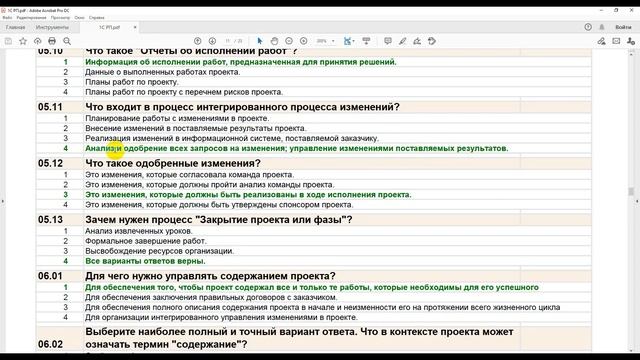Click answer 'Для обеспечения заключения правильных договоров'
Image resolution: width=640 pixels, height=360 pixels.
pyautogui.click(x=211, y=297)
